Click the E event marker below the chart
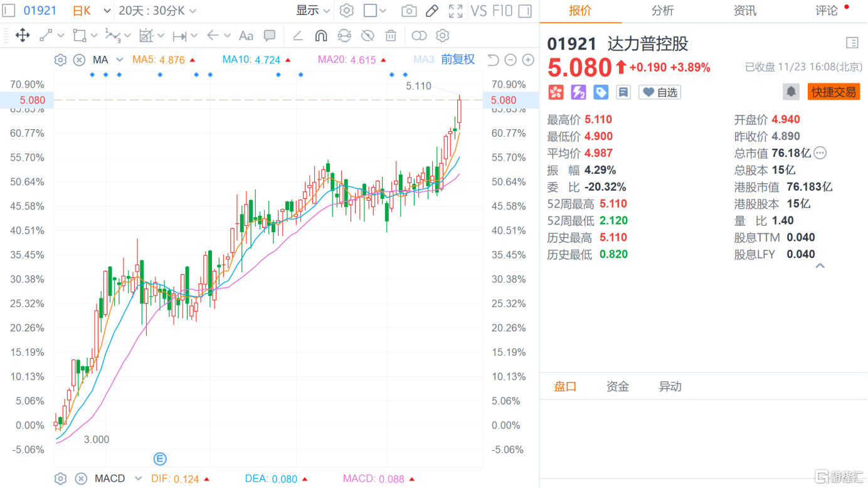This screenshot has width=868, height=488. pos(160,459)
